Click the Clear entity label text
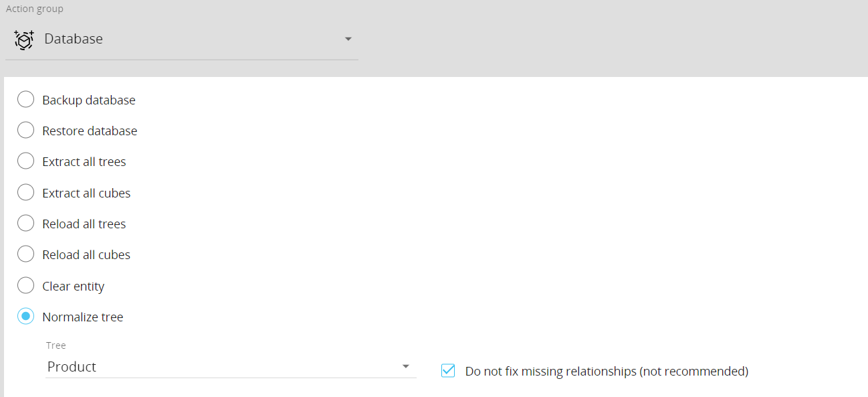This screenshot has width=868, height=397. tap(74, 287)
